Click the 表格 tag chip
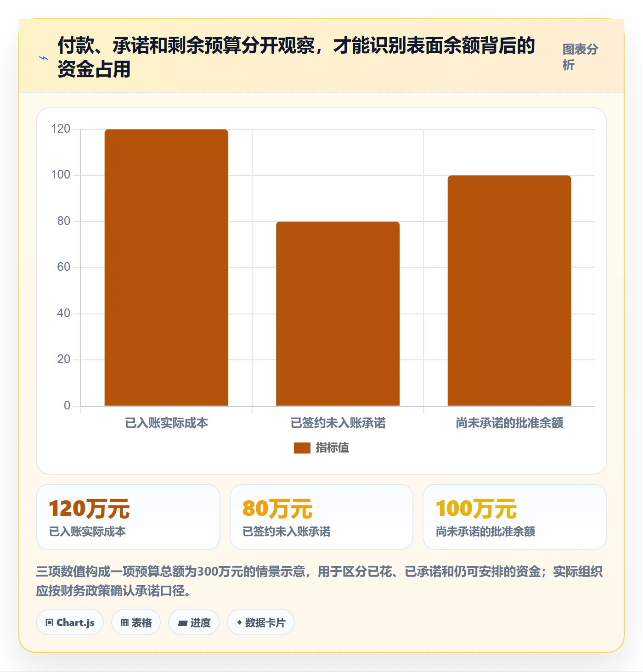This screenshot has height=672, width=643. point(136,622)
